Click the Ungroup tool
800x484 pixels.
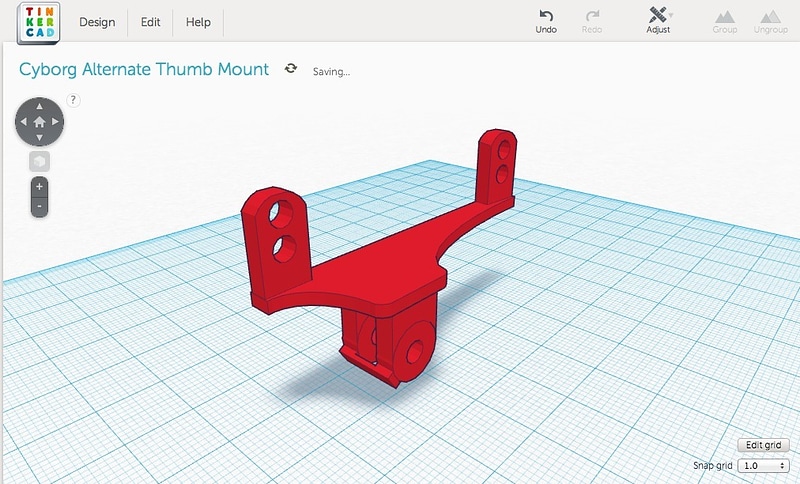coord(770,22)
